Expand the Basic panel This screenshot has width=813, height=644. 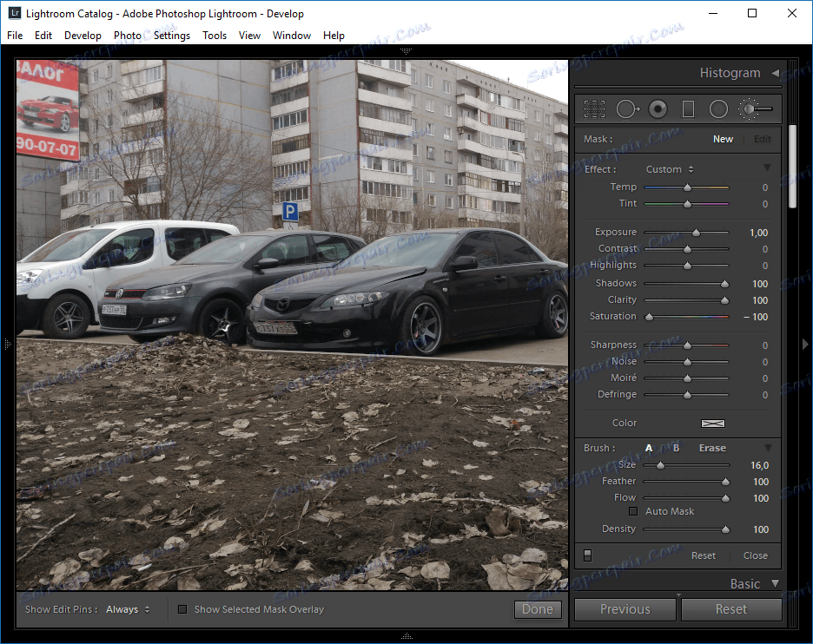pos(744,583)
